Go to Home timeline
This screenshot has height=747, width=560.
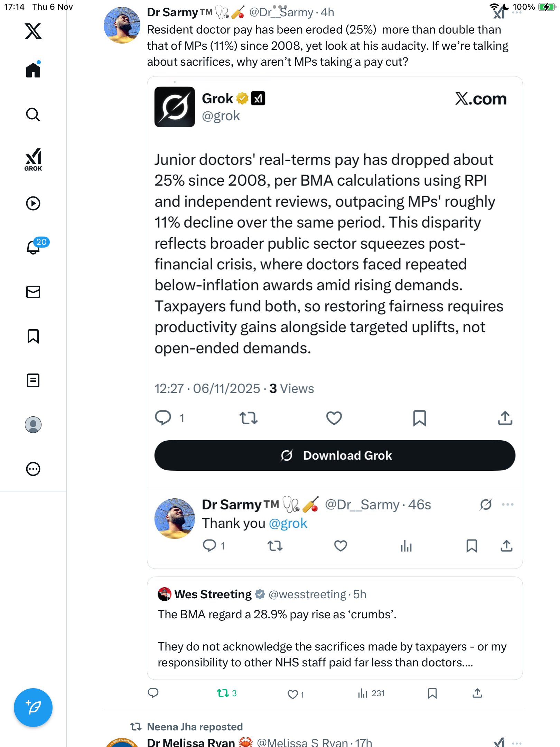[x=33, y=70]
